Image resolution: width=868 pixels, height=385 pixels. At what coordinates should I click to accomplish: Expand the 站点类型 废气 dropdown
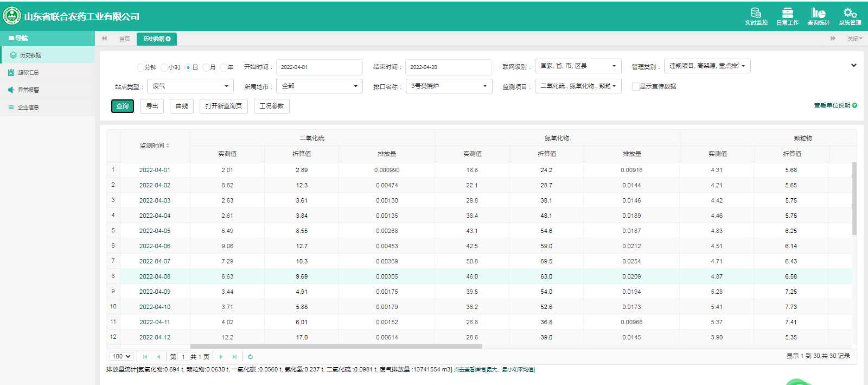click(190, 86)
